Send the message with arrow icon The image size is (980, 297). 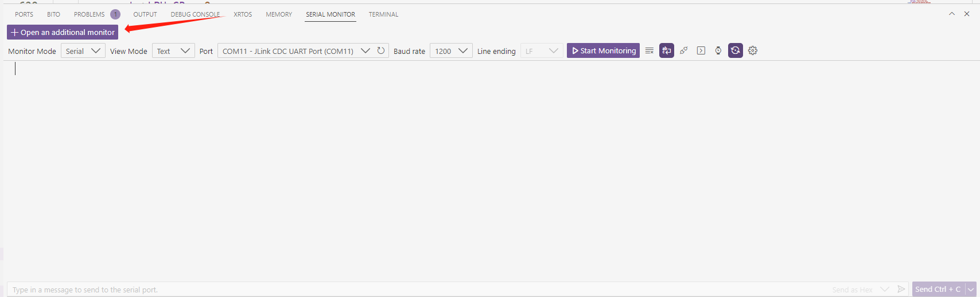[901, 289]
